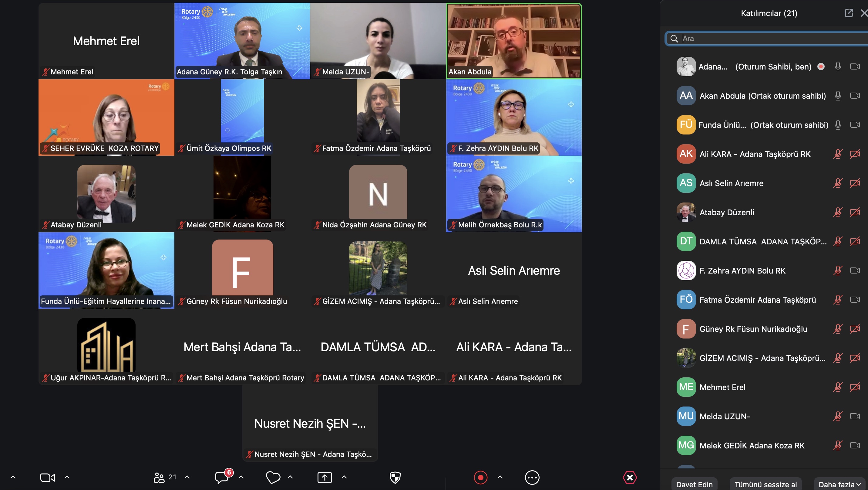Pop out the participants panel
The height and width of the screenshot is (490, 868).
849,13
